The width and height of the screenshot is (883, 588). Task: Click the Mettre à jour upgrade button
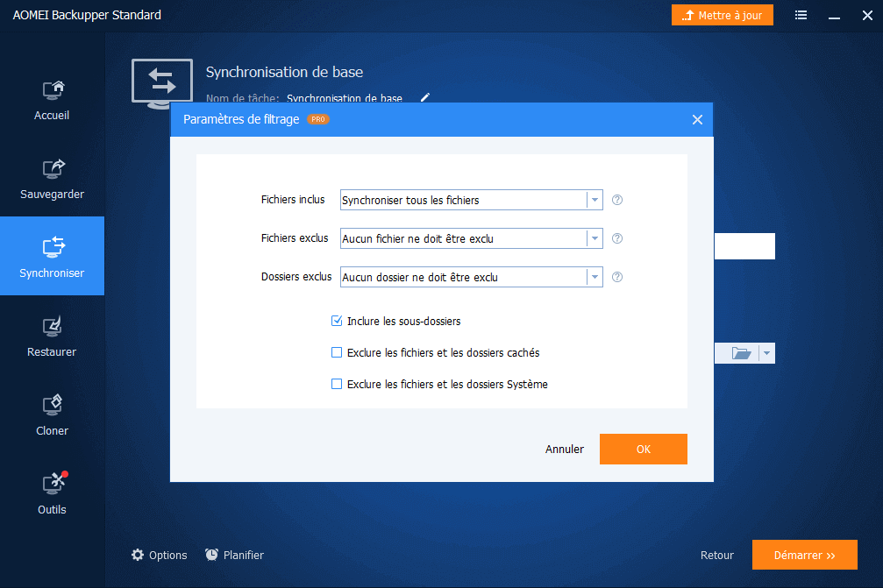click(x=722, y=15)
